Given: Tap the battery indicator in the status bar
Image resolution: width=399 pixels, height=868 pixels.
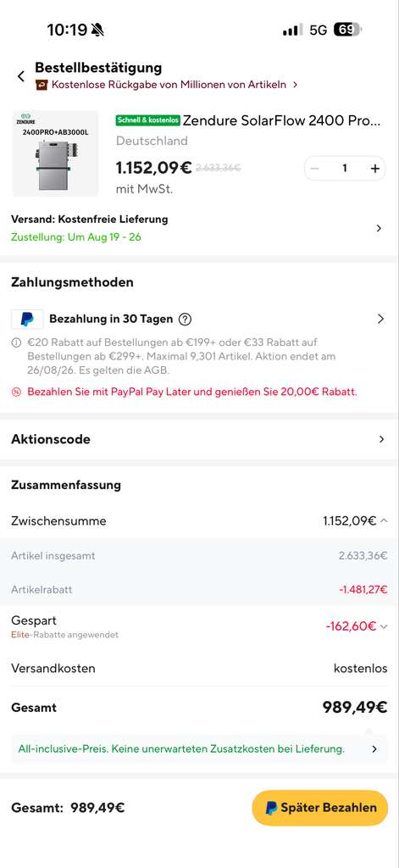Looking at the screenshot, I should click(x=347, y=30).
